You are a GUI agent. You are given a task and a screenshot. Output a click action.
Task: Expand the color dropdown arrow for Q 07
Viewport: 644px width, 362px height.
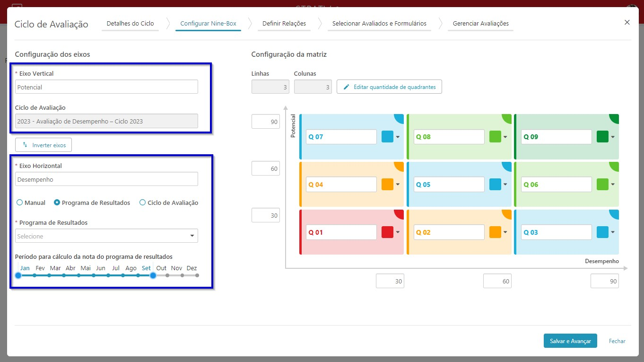(x=398, y=137)
